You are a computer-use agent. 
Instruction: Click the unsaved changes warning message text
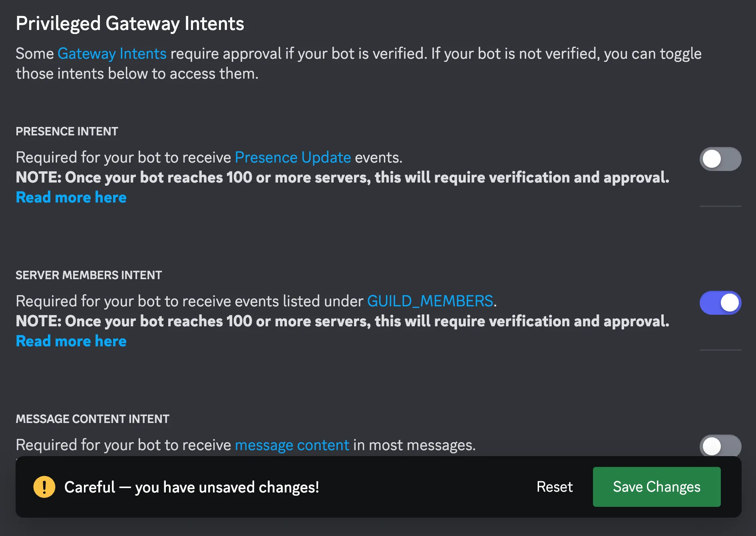[191, 487]
